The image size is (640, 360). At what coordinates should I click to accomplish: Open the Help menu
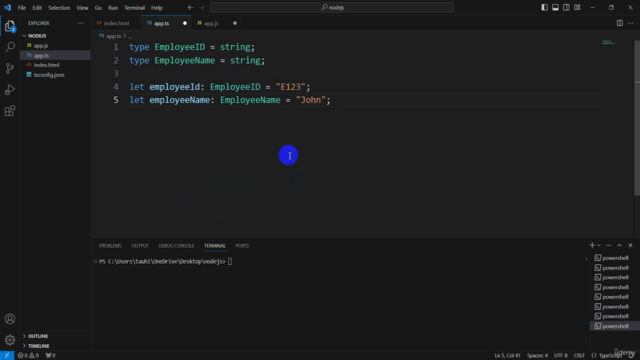157,8
